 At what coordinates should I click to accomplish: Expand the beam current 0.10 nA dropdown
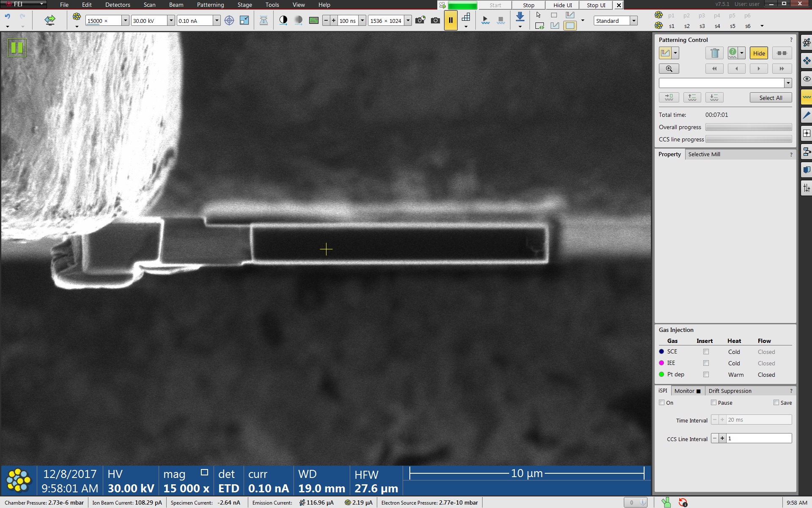click(217, 21)
